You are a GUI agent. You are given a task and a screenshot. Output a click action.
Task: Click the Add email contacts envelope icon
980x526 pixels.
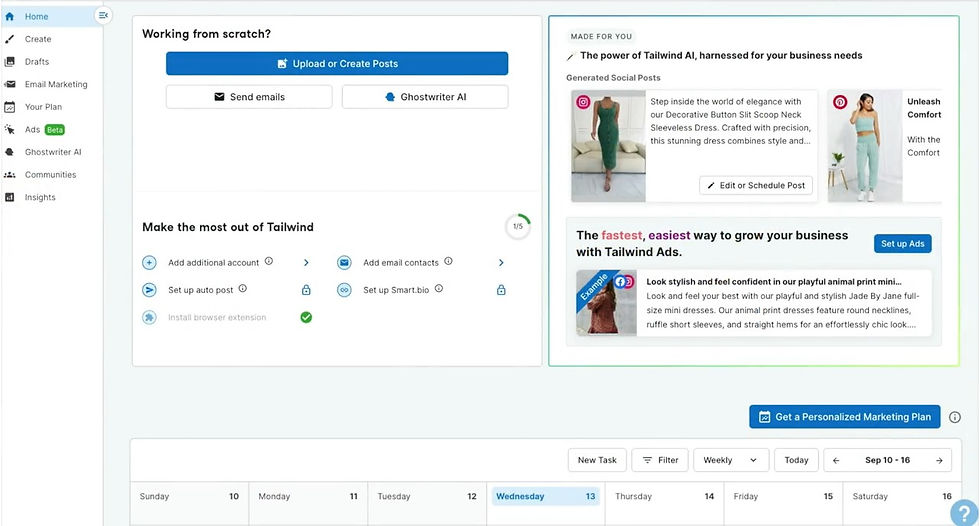point(344,262)
